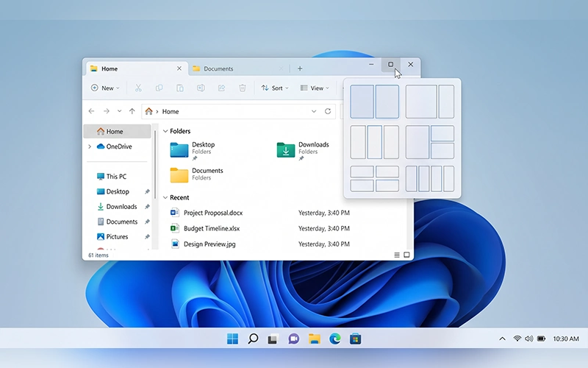
Task: Snap to first zone of four-column layout
Action: [x=412, y=179]
